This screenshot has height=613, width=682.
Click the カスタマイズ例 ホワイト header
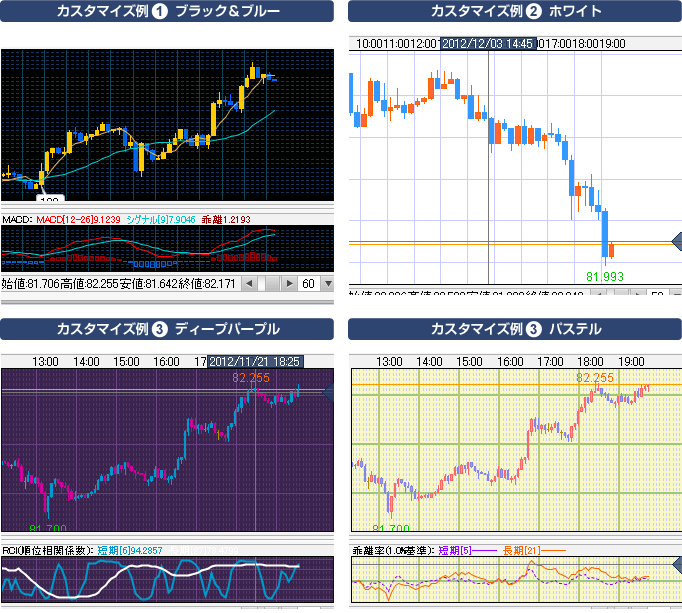[514, 12]
